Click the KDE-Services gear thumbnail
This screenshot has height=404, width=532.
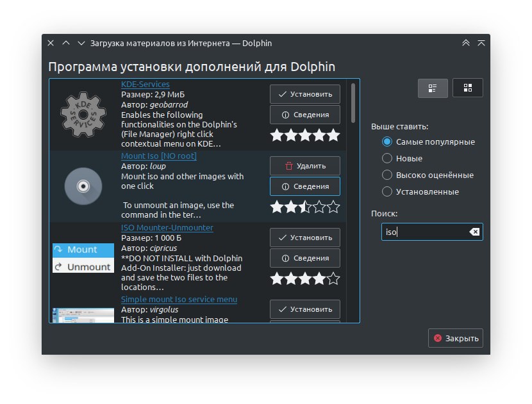(x=83, y=115)
